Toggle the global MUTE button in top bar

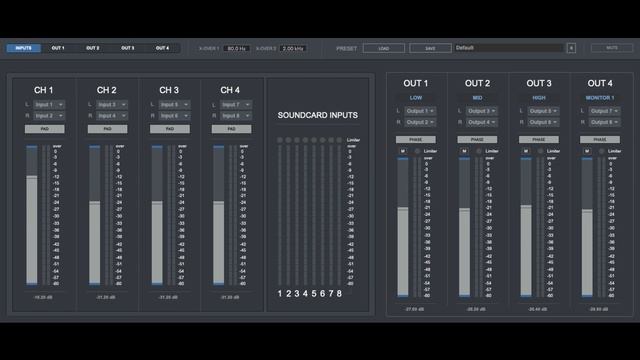612,48
